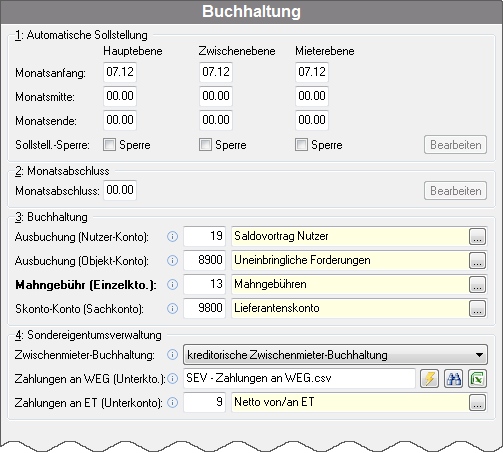Open account lookup for Mahngebühren
503x453 pixels.
pos(477,285)
